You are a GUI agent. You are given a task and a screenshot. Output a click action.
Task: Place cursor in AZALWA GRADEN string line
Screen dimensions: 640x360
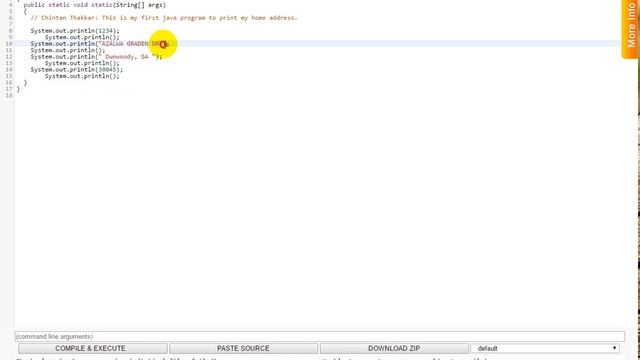point(100,44)
